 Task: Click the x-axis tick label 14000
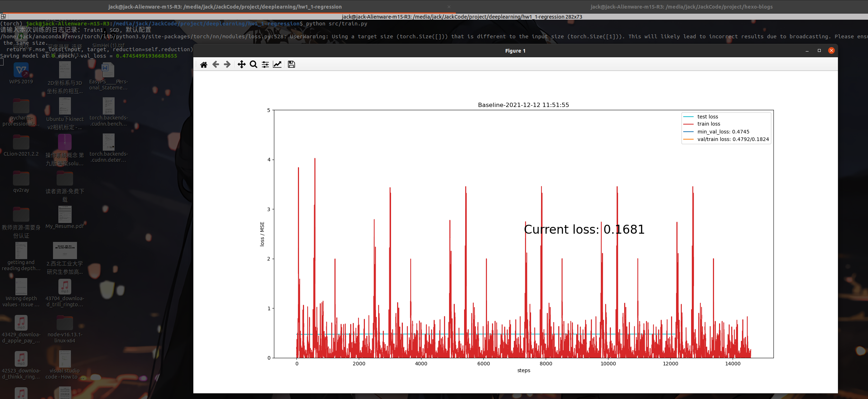tap(733, 364)
